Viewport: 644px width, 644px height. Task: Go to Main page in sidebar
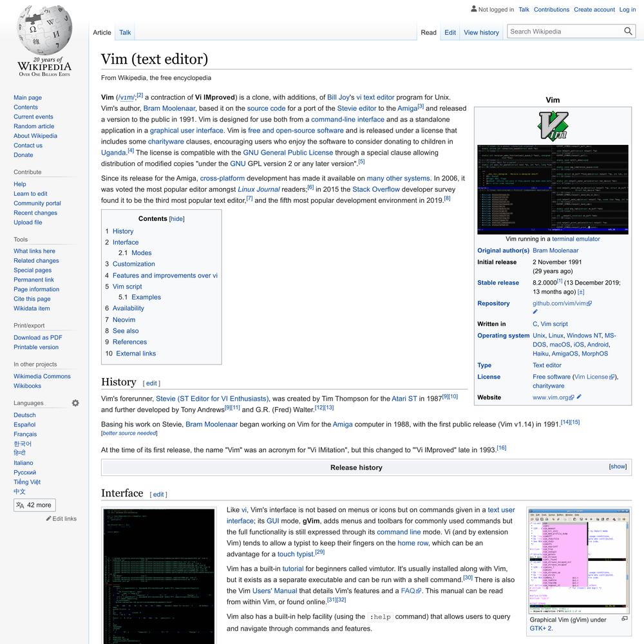(28, 97)
